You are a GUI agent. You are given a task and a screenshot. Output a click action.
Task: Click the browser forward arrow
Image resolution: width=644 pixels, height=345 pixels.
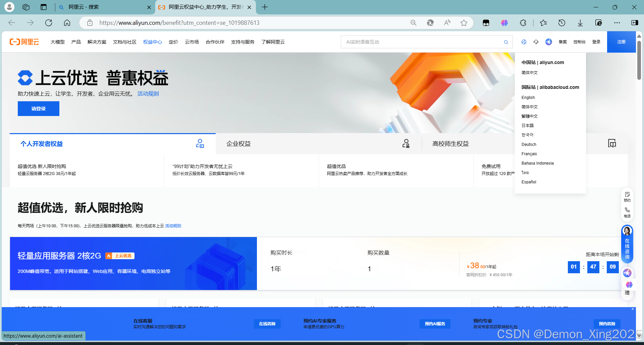30,23
